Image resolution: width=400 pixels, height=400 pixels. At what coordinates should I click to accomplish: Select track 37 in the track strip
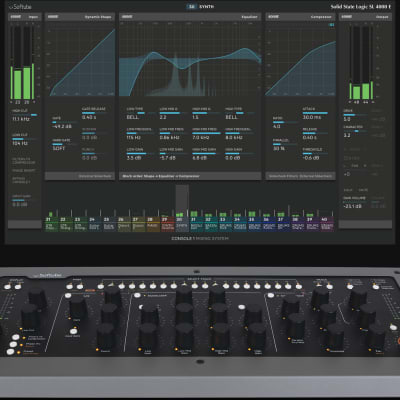click(x=284, y=223)
